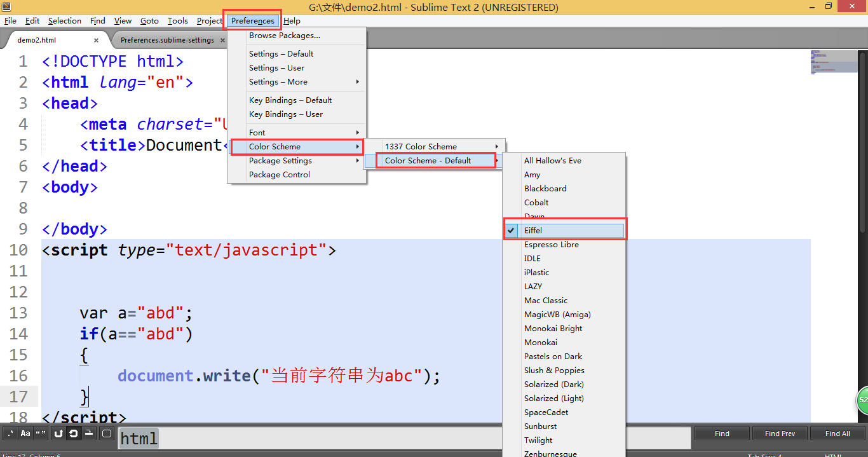Viewport: 868px width, 457px height.
Task: Click line number 10 in gutter
Action: pos(19,250)
